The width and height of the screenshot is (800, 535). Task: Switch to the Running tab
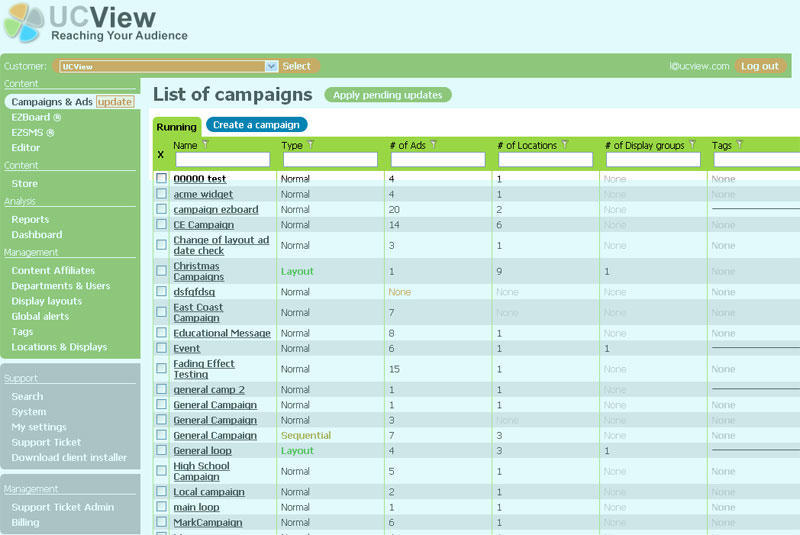(x=177, y=127)
